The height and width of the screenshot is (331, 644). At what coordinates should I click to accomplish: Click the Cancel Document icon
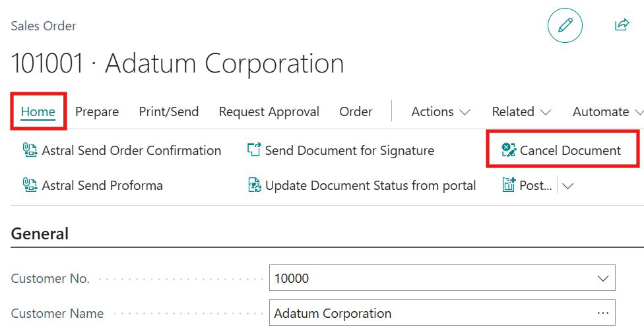point(509,150)
